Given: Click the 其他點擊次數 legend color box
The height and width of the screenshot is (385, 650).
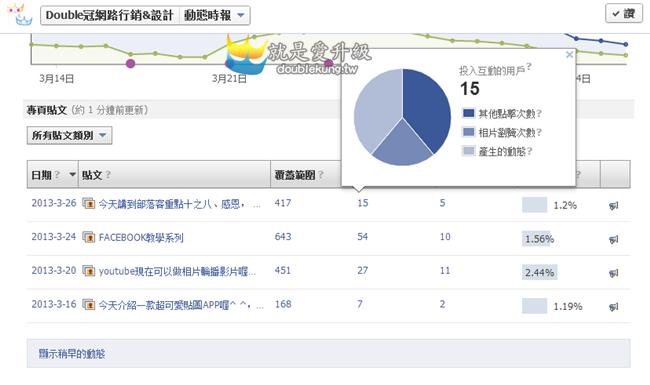Looking at the screenshot, I should [468, 113].
